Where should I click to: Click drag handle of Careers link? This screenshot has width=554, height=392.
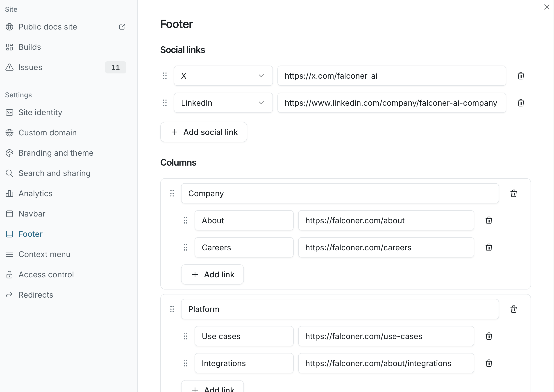point(186,247)
